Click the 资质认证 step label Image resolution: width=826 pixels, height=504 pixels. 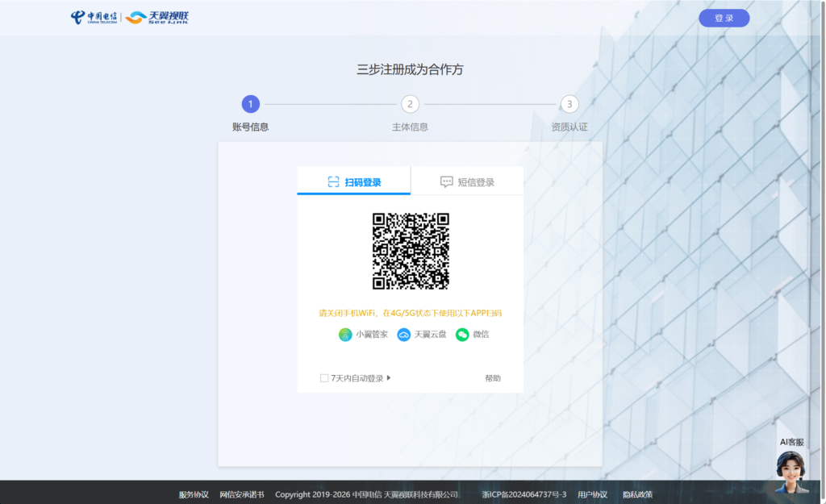[569, 127]
